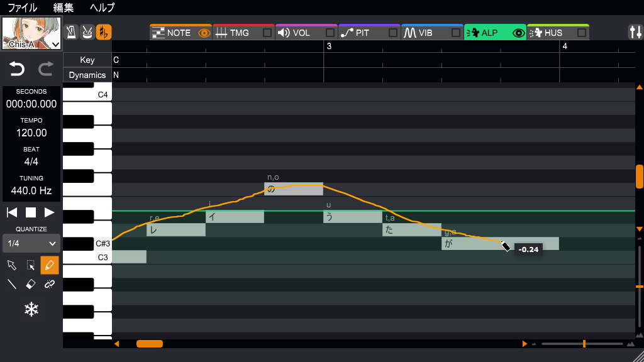Image resolution: width=644 pixels, height=362 pixels.
Task: Click the snowflake freeze icon
Action: pyautogui.click(x=31, y=309)
